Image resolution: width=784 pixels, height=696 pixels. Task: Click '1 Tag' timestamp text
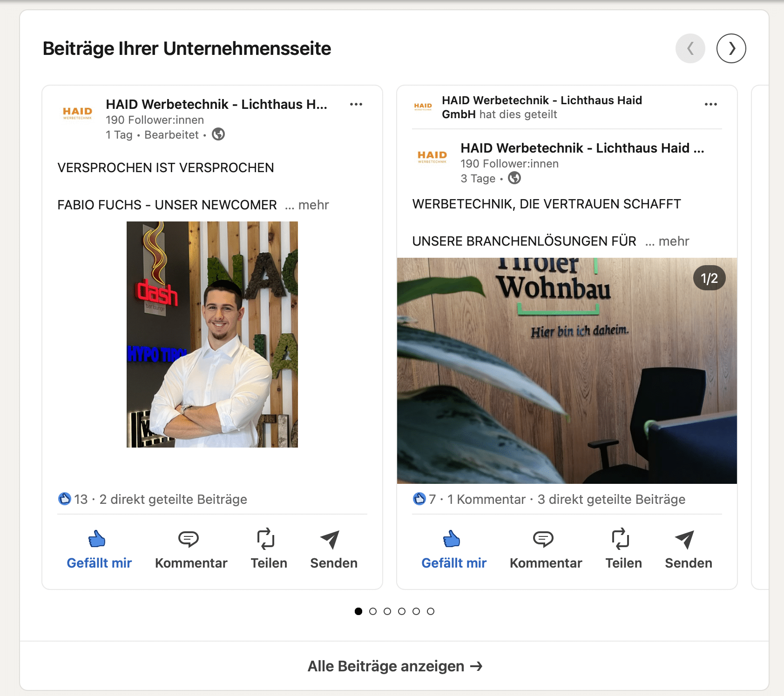pyautogui.click(x=119, y=135)
